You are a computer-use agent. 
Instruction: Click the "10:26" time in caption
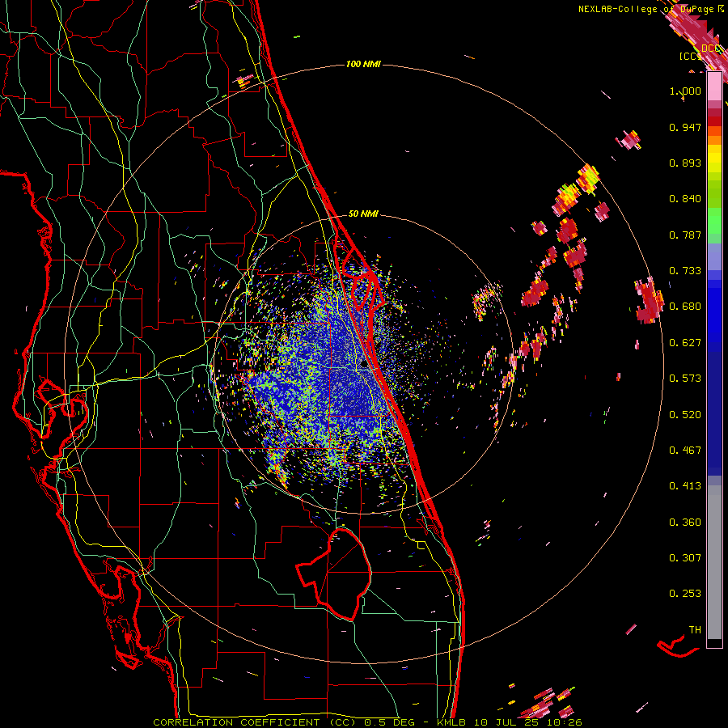pos(564,722)
